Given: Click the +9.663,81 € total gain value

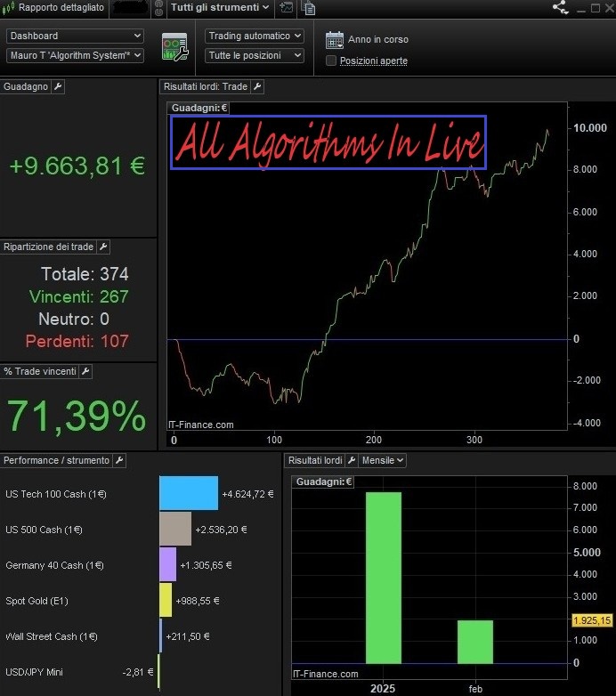Looking at the screenshot, I should pyautogui.click(x=77, y=166).
